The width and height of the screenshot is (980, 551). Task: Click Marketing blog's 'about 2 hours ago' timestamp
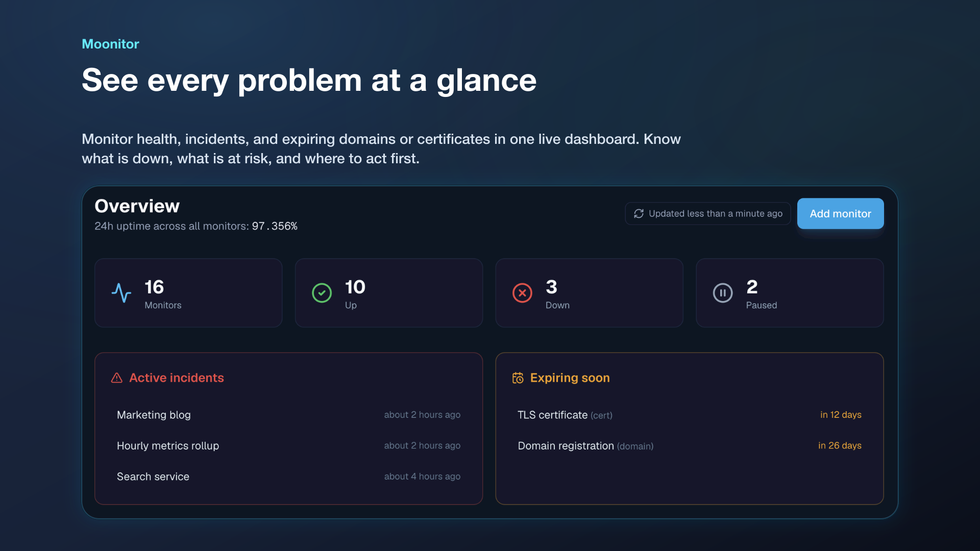pos(422,415)
